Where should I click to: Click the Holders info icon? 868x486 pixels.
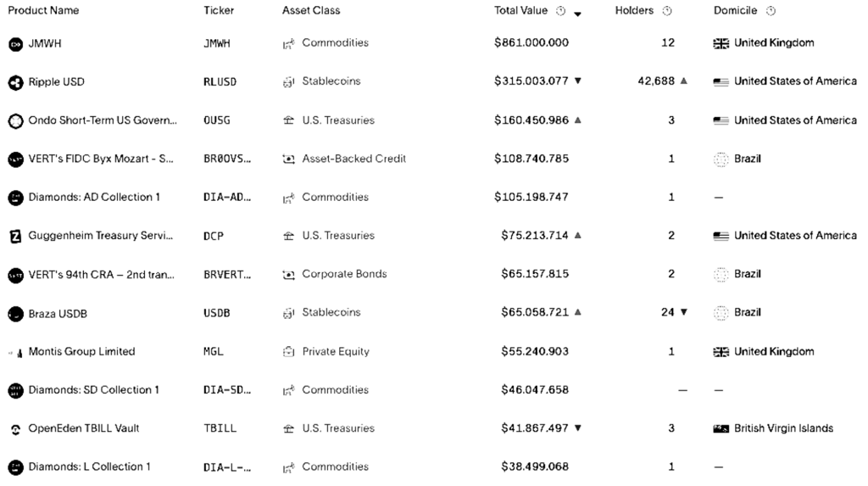click(667, 11)
